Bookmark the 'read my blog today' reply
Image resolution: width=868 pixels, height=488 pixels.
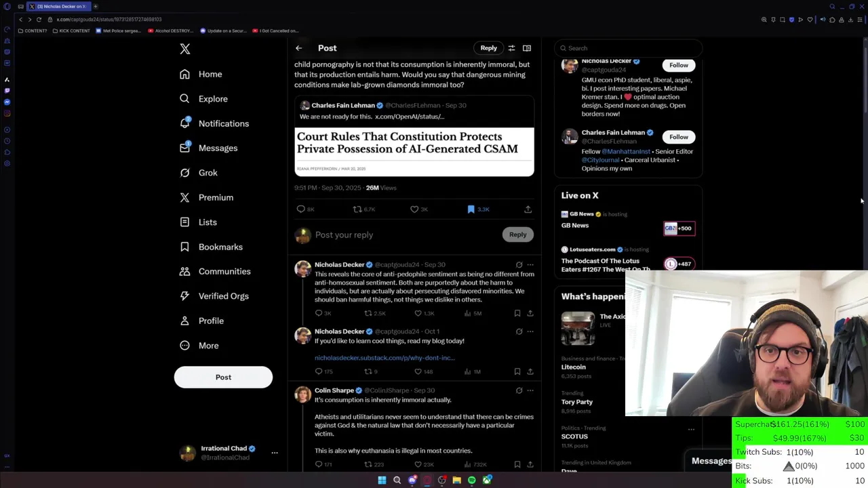click(517, 371)
